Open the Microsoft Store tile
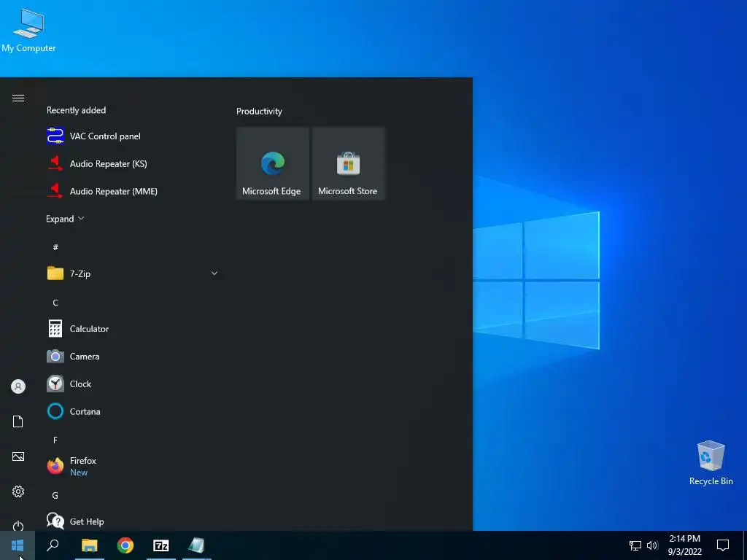747x560 pixels. 348,164
